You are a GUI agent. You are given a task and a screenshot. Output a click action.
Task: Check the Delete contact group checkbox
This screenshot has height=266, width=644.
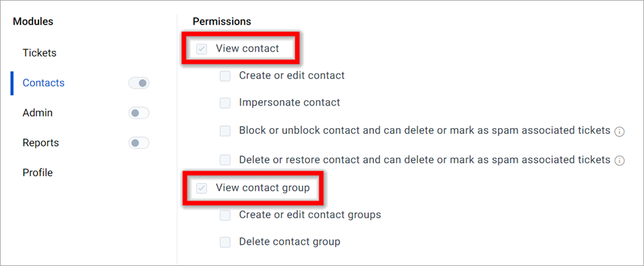[x=225, y=242]
